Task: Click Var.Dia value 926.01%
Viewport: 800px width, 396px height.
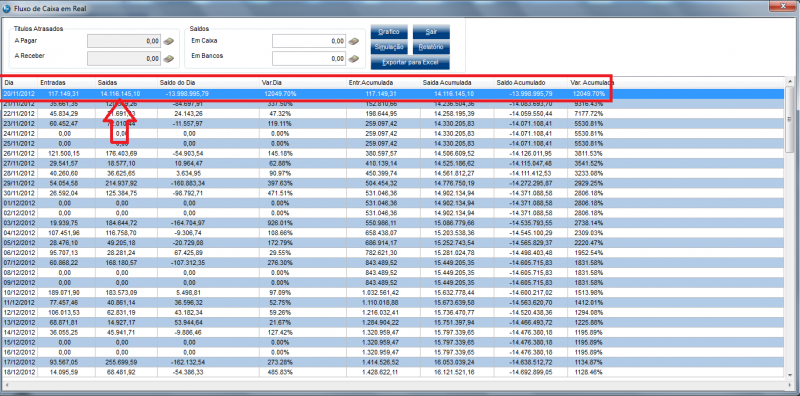Action: 279,222
